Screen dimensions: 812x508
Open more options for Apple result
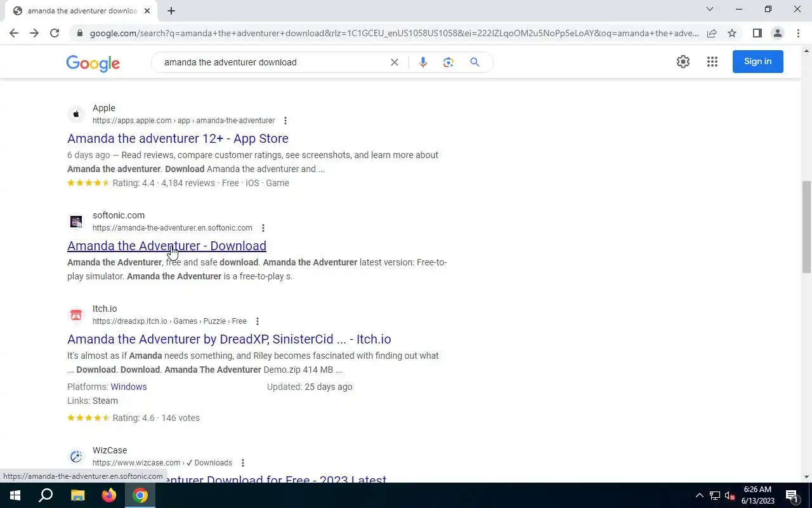(x=285, y=121)
